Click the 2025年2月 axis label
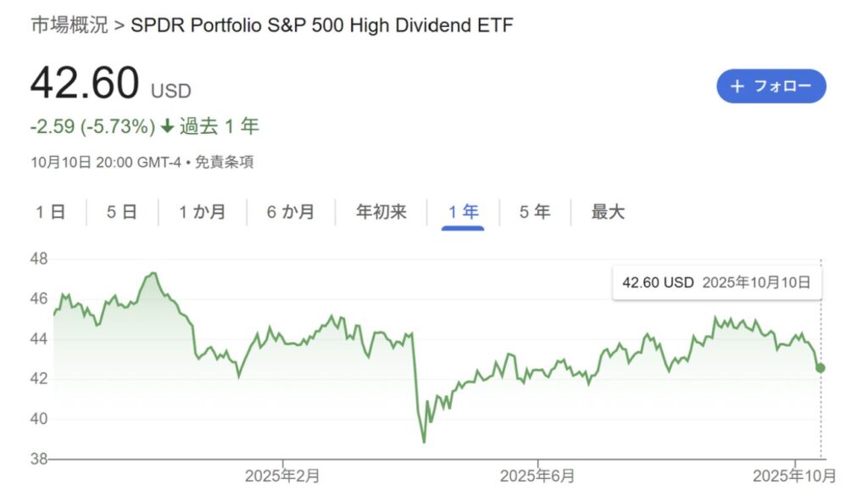 click(282, 476)
